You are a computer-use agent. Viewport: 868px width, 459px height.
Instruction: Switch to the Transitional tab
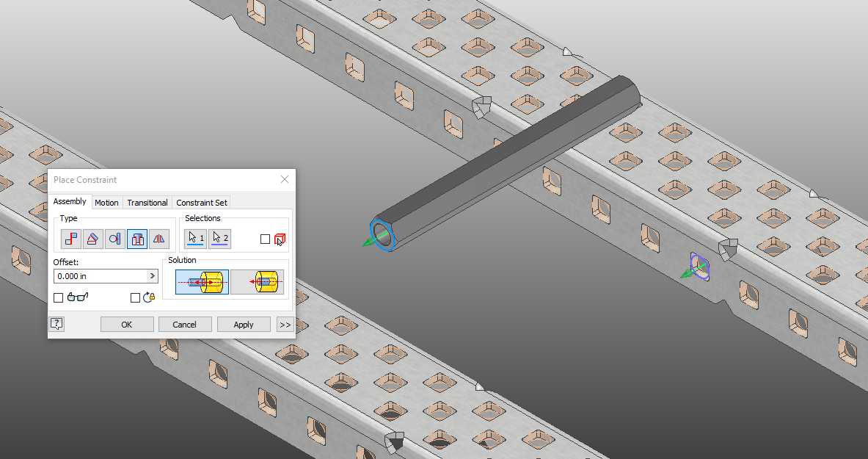pyautogui.click(x=147, y=203)
